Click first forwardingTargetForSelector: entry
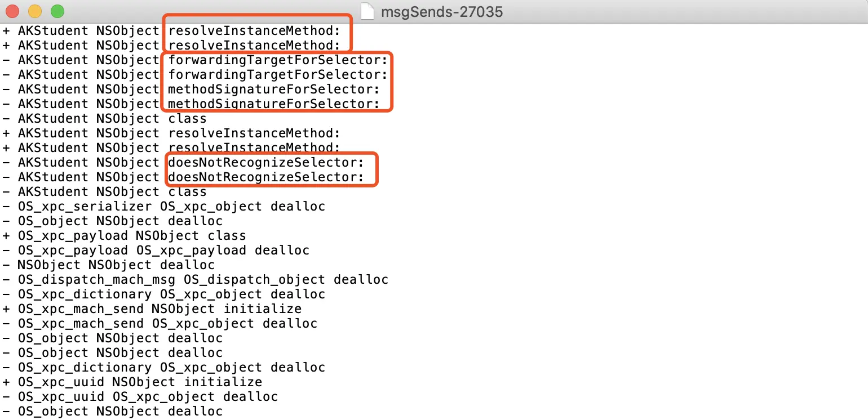 click(278, 60)
